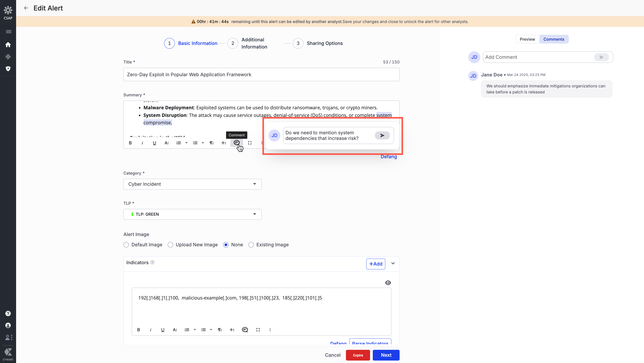Click the Comment icon in the Summary toolbar
Image resolution: width=644 pixels, height=363 pixels.
[237, 143]
